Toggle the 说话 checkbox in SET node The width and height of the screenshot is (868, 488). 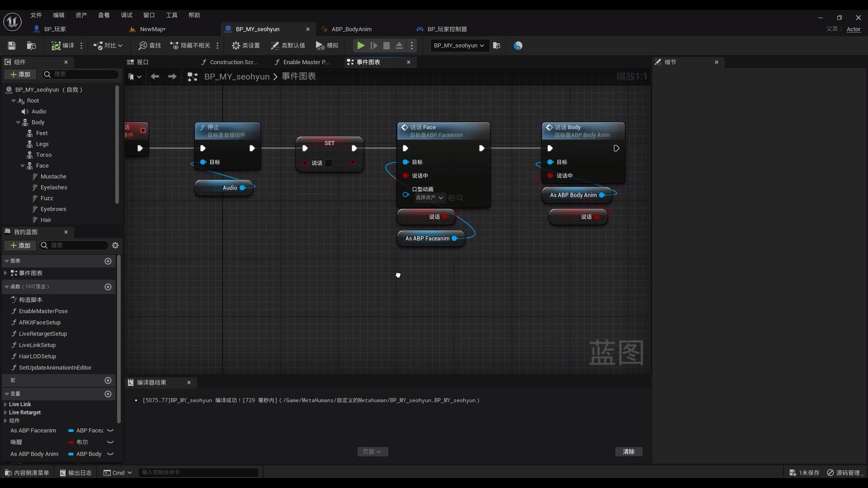coord(329,163)
